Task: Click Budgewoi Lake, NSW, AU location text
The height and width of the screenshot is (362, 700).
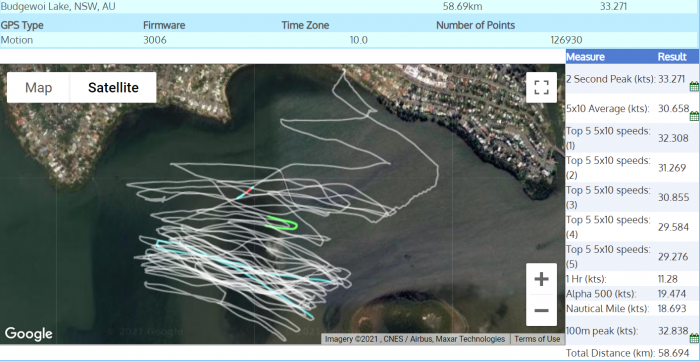Action: click(58, 7)
